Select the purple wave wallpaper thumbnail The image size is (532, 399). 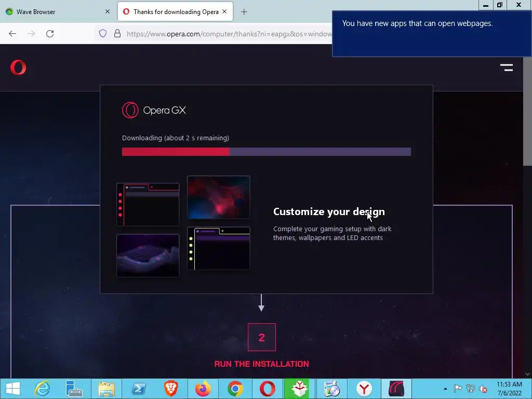click(x=148, y=256)
